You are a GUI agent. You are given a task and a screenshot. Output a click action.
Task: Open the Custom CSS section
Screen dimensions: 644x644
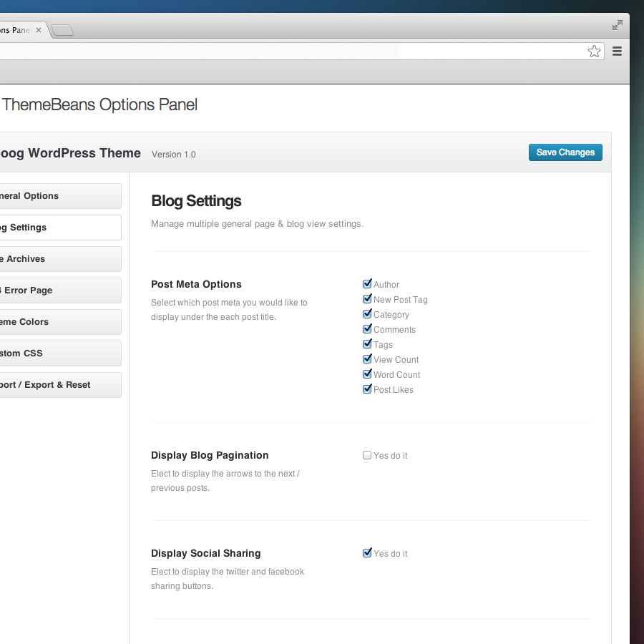(x=57, y=353)
